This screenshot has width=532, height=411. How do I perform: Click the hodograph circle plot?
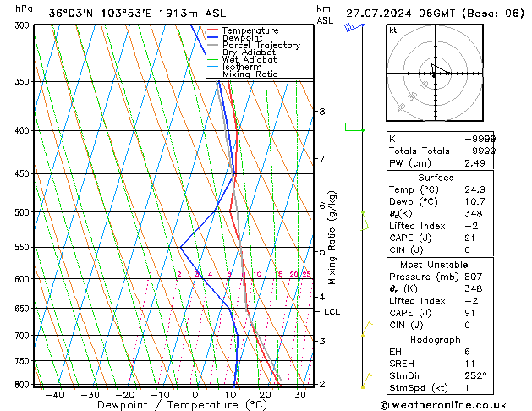433,74
